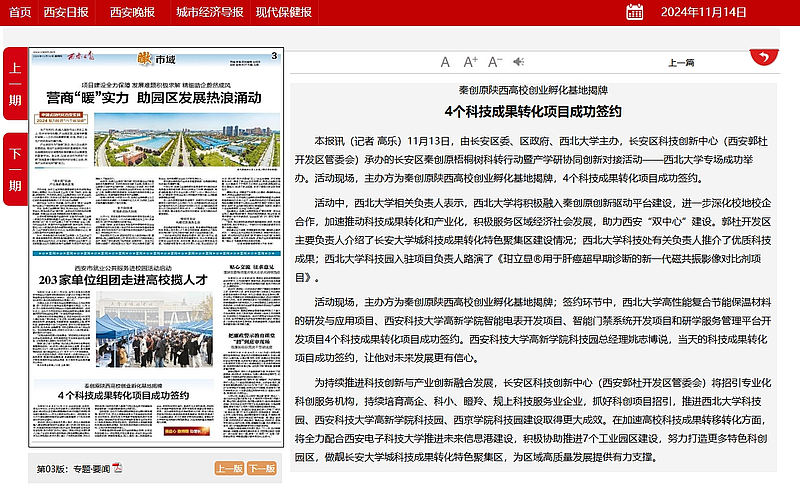Go to previous page with 上一版 button
The height and width of the screenshot is (489, 800).
(228, 468)
